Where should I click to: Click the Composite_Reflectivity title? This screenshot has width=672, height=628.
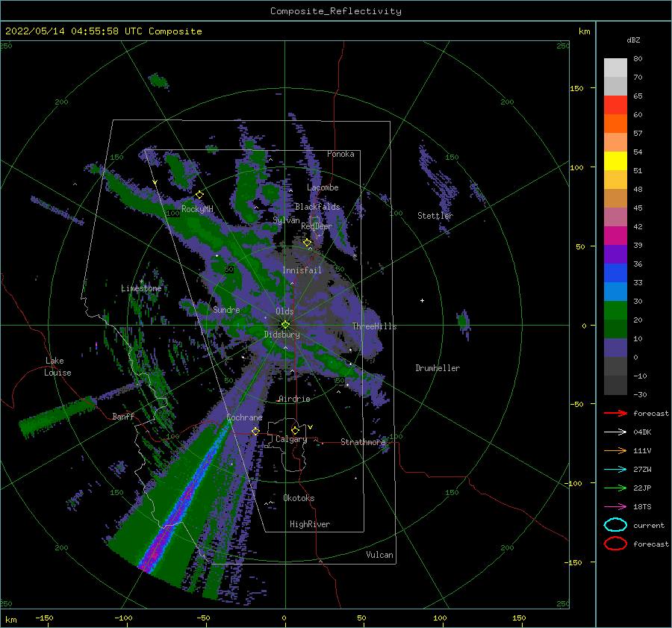click(x=336, y=11)
